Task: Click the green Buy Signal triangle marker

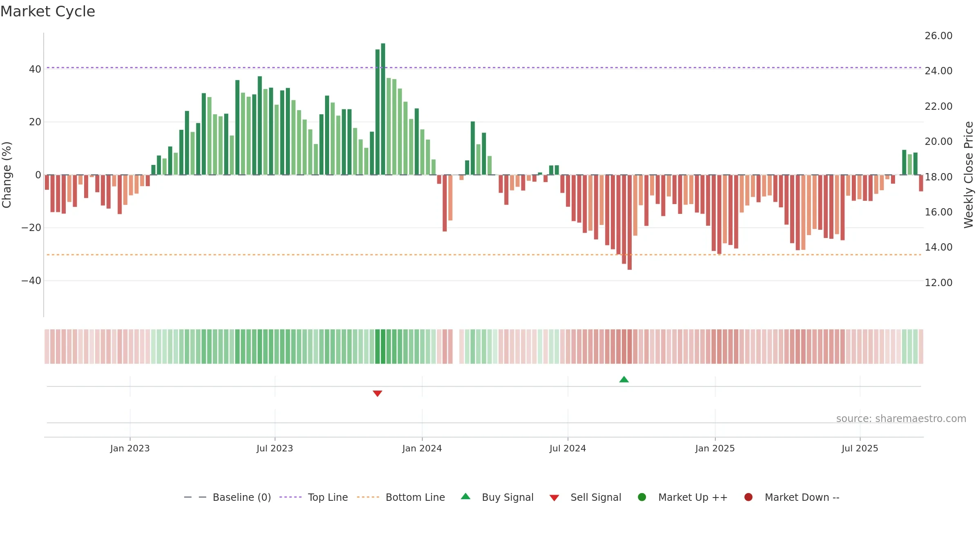Action: [x=624, y=379]
